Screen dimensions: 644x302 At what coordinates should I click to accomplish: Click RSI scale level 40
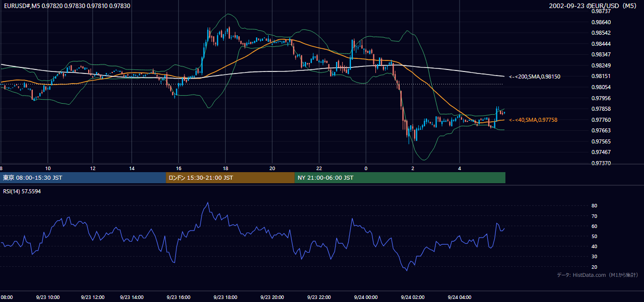coord(594,246)
